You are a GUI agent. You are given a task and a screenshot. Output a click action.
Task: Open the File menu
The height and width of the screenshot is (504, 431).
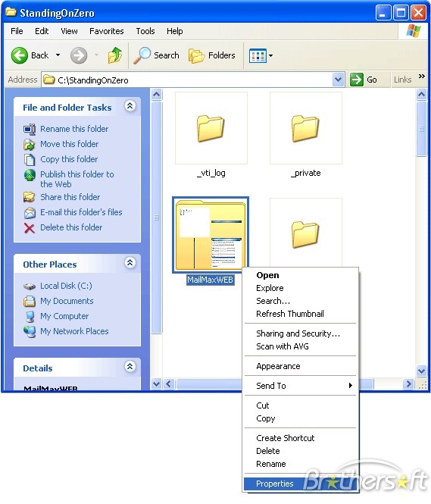[x=17, y=31]
